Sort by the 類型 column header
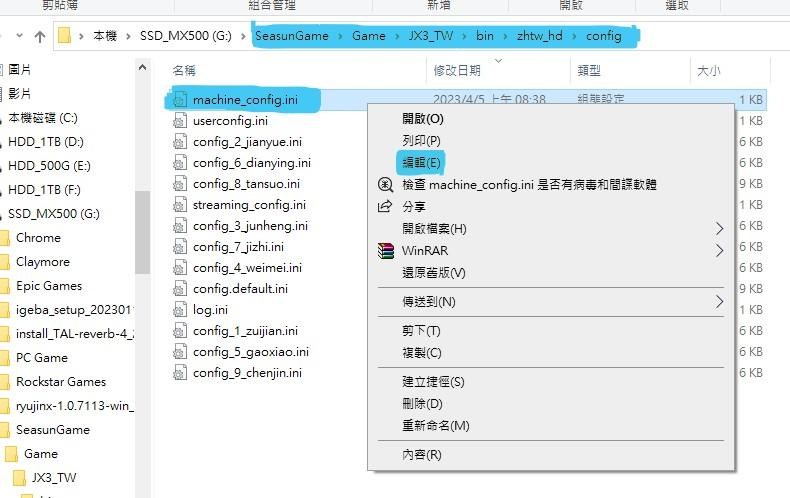This screenshot has height=498, width=790. pos(589,71)
